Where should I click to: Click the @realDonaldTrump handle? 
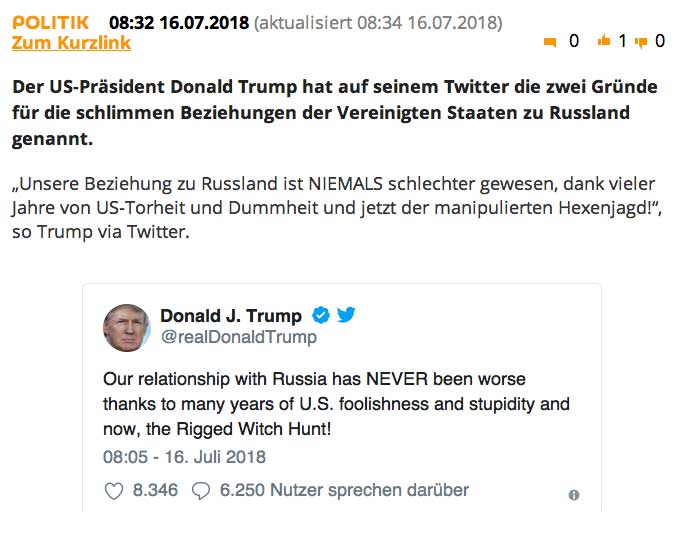pos(239,337)
